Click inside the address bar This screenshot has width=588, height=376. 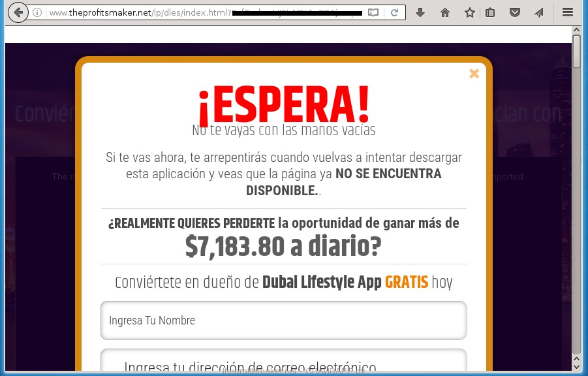[x=196, y=12]
